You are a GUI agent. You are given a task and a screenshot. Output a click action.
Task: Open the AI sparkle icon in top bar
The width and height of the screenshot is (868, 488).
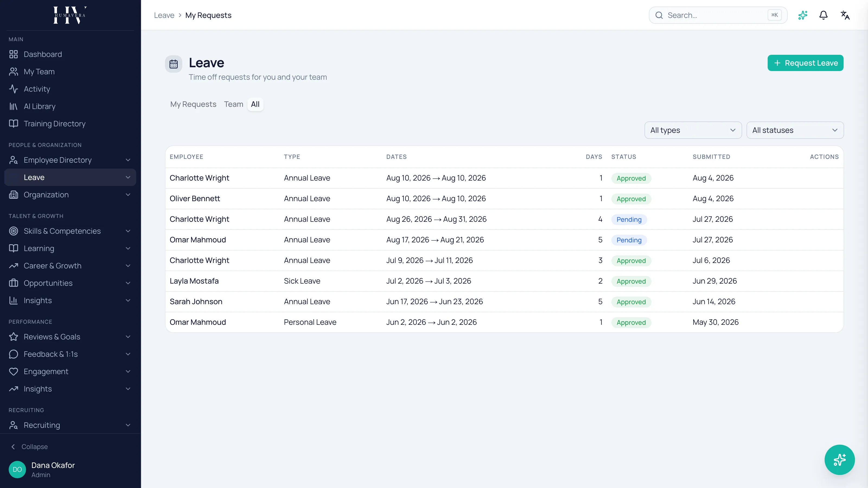click(803, 15)
